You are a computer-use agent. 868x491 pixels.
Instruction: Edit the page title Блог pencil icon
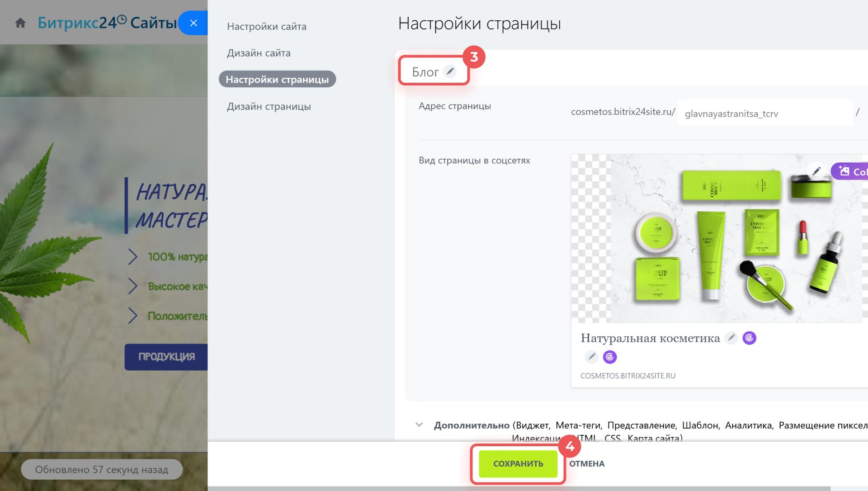tap(450, 71)
